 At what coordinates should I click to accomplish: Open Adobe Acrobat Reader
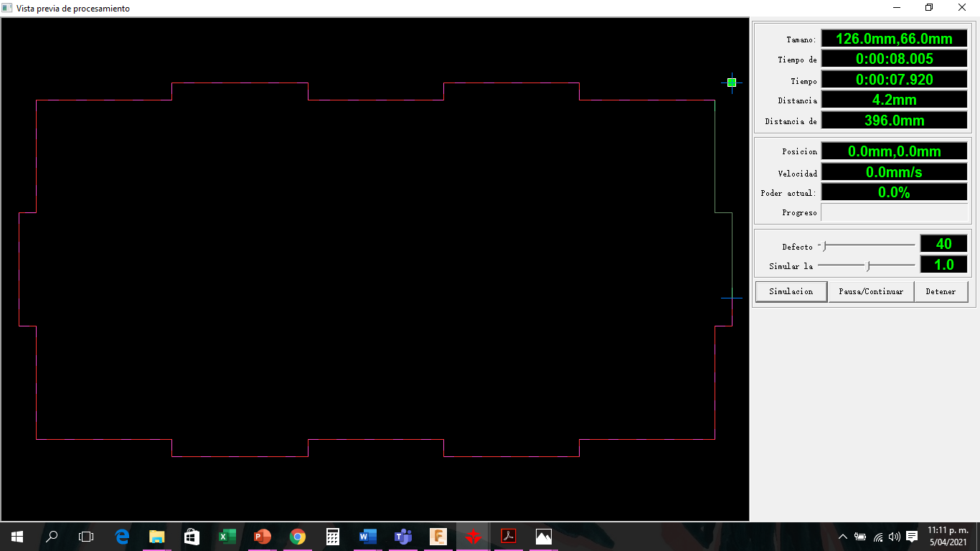pos(508,537)
